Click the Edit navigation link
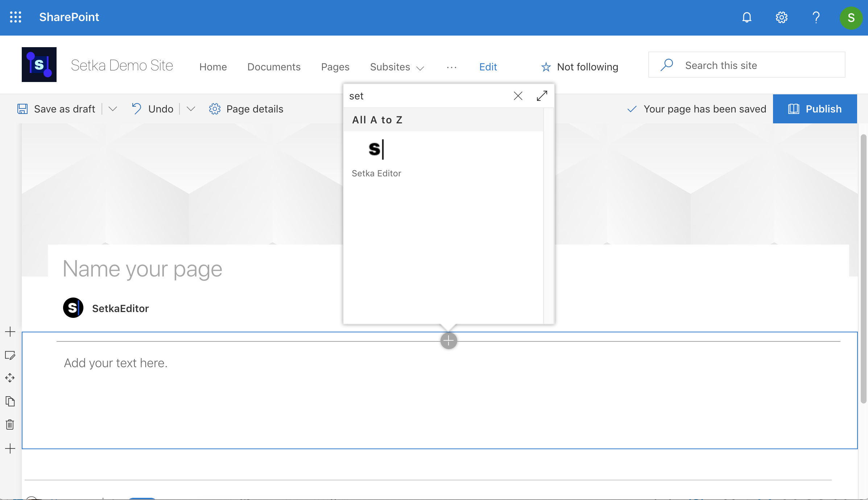The height and width of the screenshot is (500, 868). 488,67
